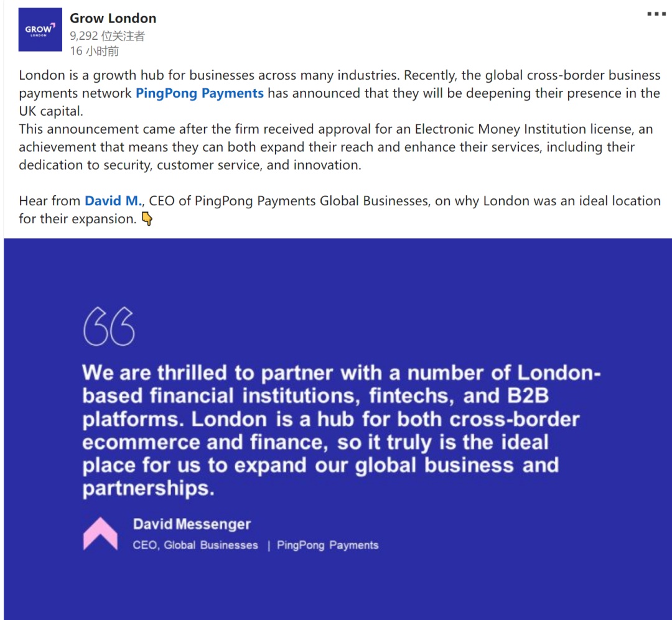The height and width of the screenshot is (620, 672).
Task: Click the "Hear from" sentence text
Action: pos(340,210)
